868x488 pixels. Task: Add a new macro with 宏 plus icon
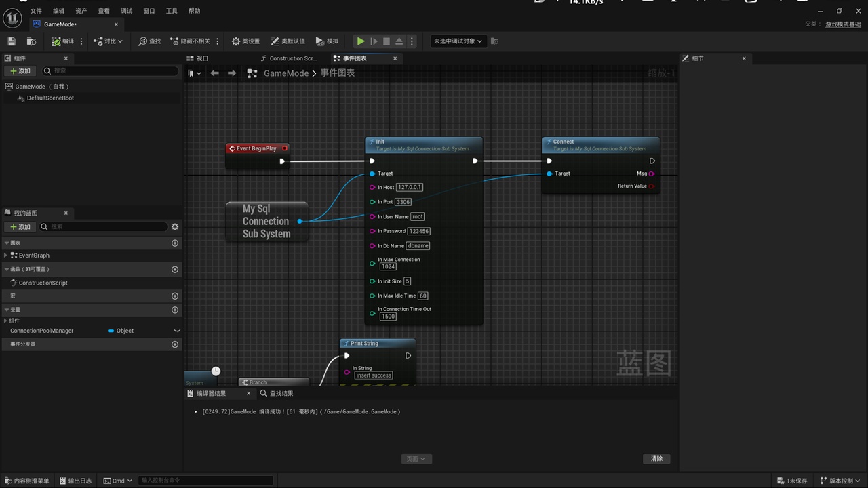175,296
